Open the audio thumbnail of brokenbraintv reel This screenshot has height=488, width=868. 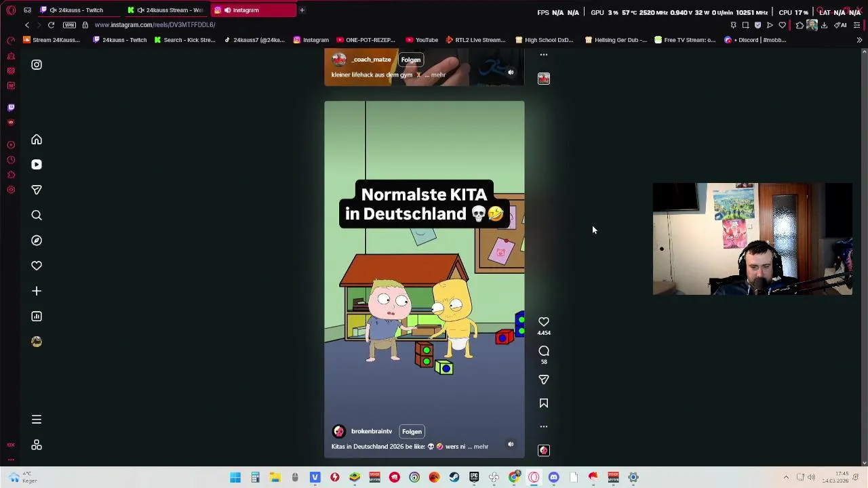click(x=544, y=450)
